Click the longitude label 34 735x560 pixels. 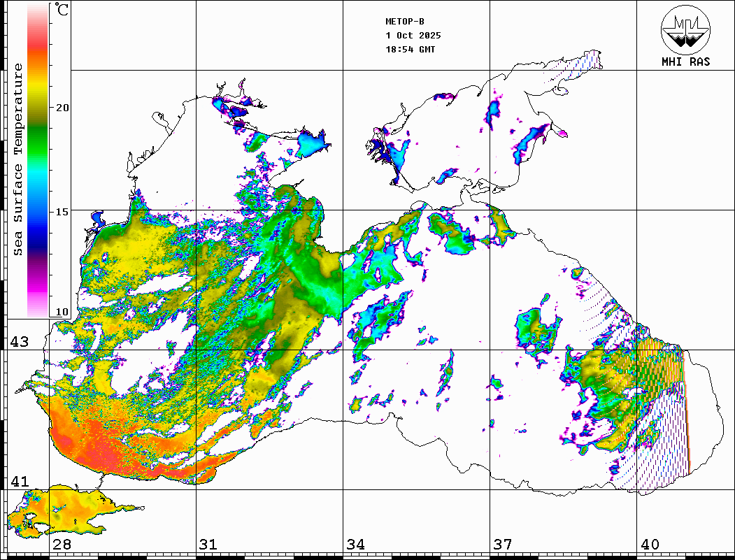tap(355, 545)
